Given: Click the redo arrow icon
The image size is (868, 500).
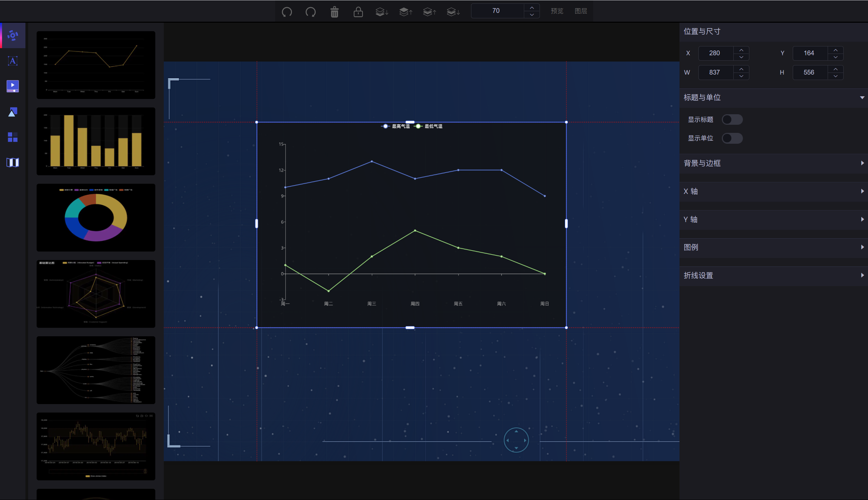Looking at the screenshot, I should click(311, 12).
